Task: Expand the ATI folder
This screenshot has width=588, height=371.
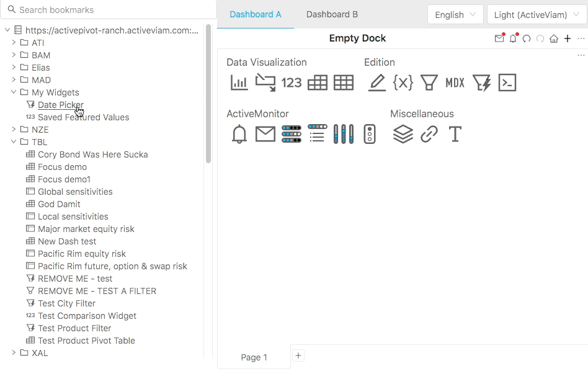Action: tap(14, 42)
